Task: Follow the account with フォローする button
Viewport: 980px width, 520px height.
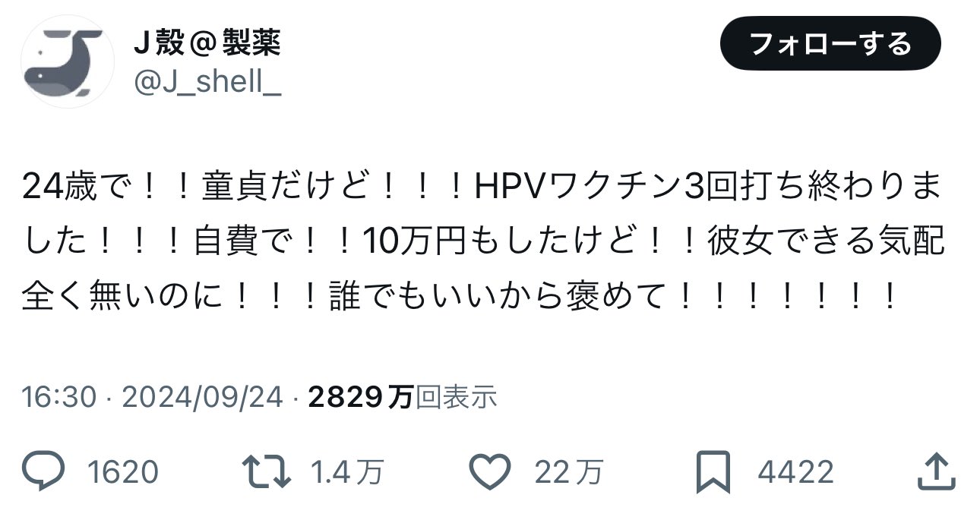Action: coord(830,43)
